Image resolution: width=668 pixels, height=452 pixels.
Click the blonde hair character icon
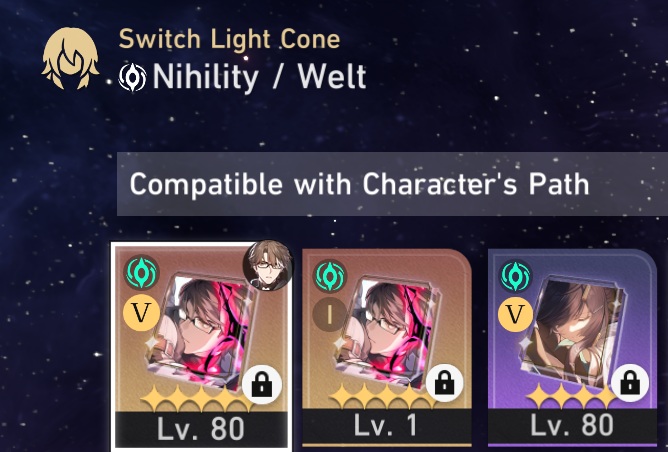point(70,58)
